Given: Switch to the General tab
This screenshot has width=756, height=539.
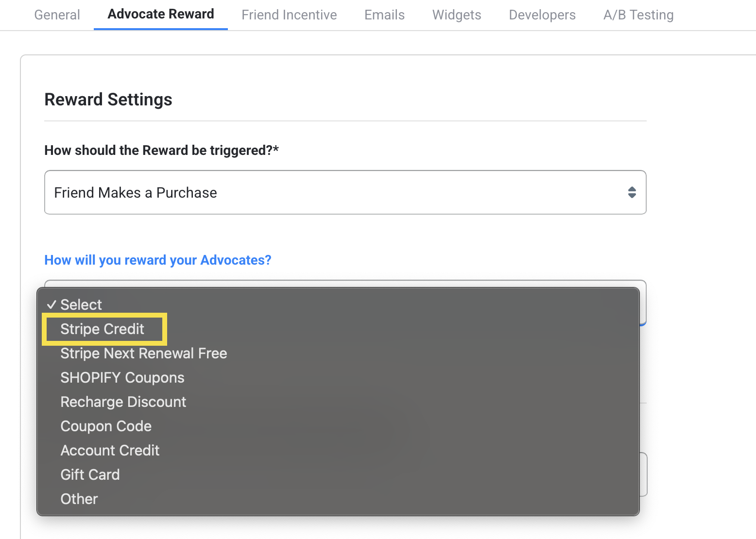Looking at the screenshot, I should tap(57, 15).
